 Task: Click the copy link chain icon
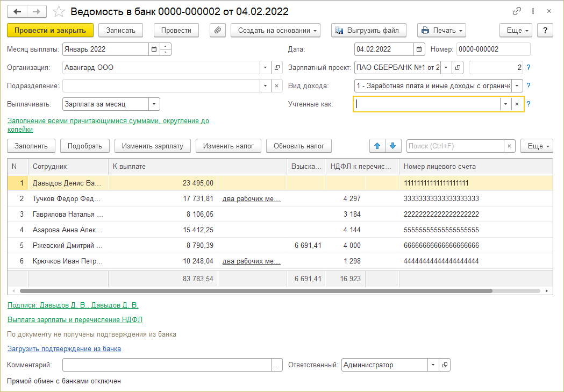pyautogui.click(x=517, y=11)
